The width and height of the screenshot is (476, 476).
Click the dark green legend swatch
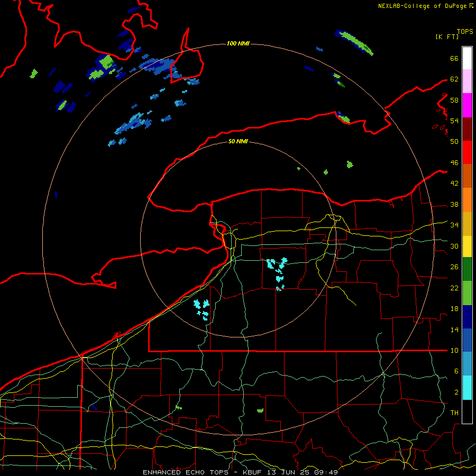[x=467, y=269]
